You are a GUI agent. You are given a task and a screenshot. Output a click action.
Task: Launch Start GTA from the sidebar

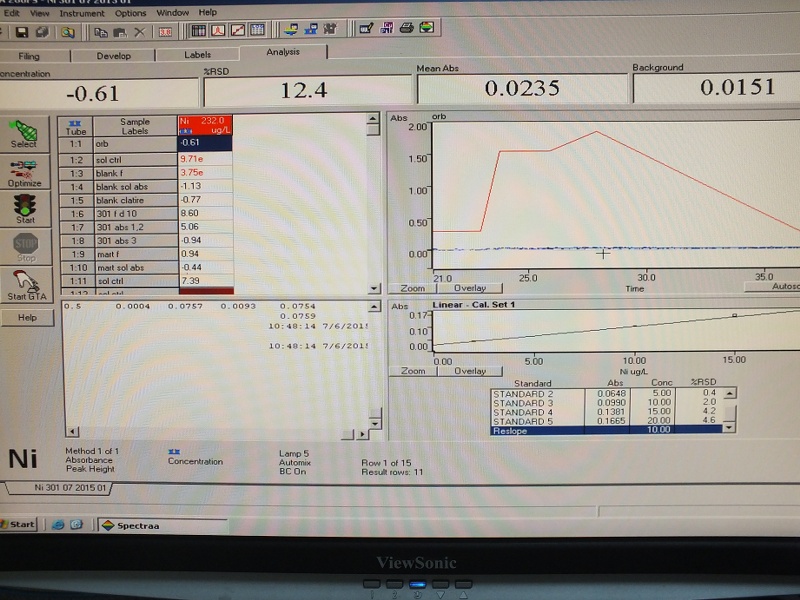tap(24, 285)
